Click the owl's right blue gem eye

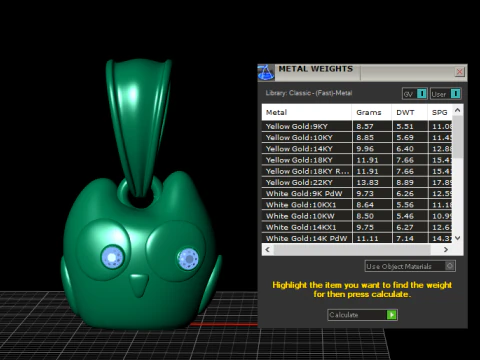coord(188,259)
